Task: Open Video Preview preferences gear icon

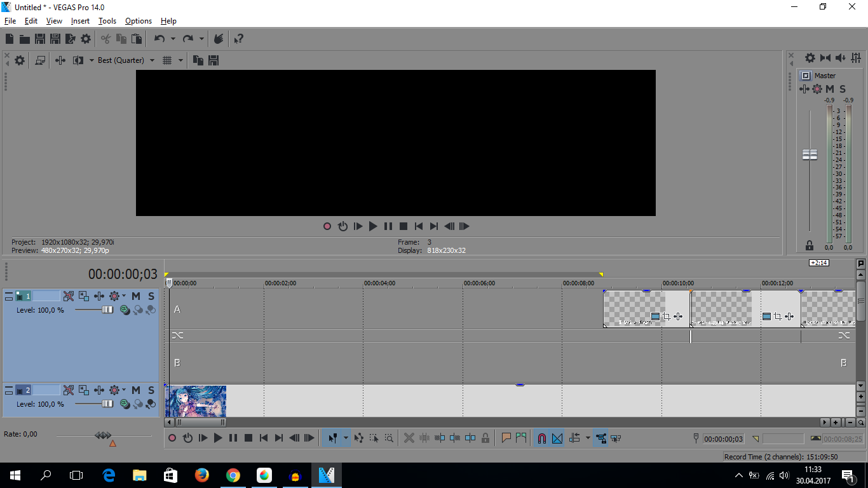Action: (20, 60)
